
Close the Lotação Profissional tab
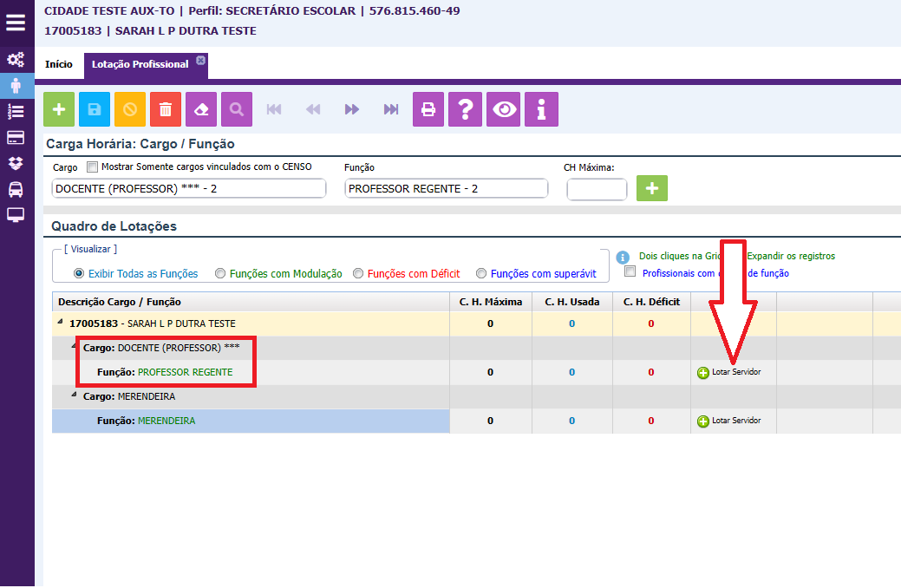tap(200, 60)
